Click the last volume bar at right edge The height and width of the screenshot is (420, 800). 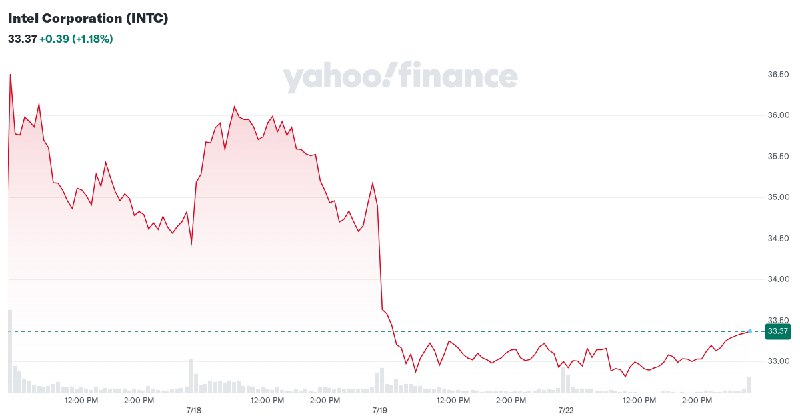point(749,384)
